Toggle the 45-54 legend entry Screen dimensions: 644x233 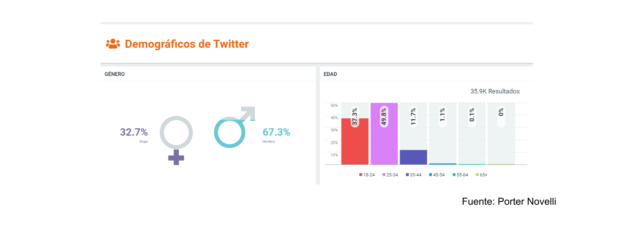tap(437, 175)
